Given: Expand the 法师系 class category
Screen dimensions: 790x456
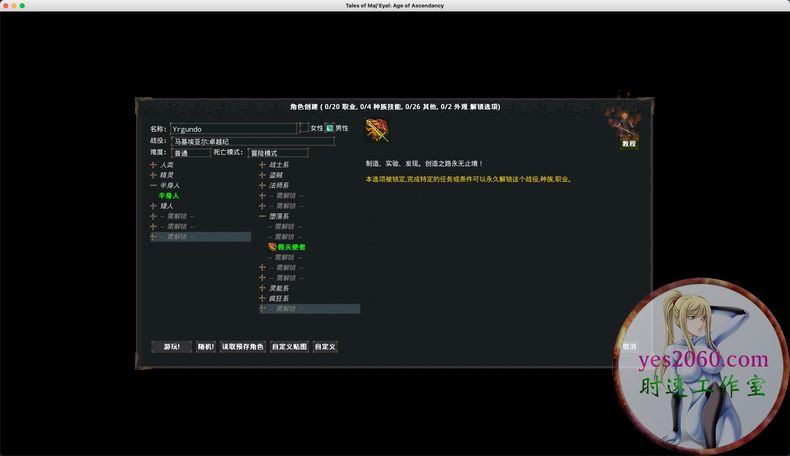Looking at the screenshot, I should (x=278, y=185).
